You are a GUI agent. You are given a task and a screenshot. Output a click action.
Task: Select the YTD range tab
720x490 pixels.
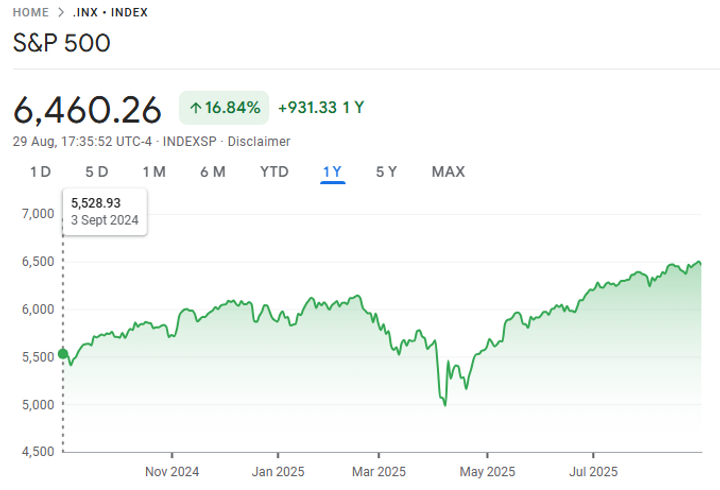(x=274, y=172)
